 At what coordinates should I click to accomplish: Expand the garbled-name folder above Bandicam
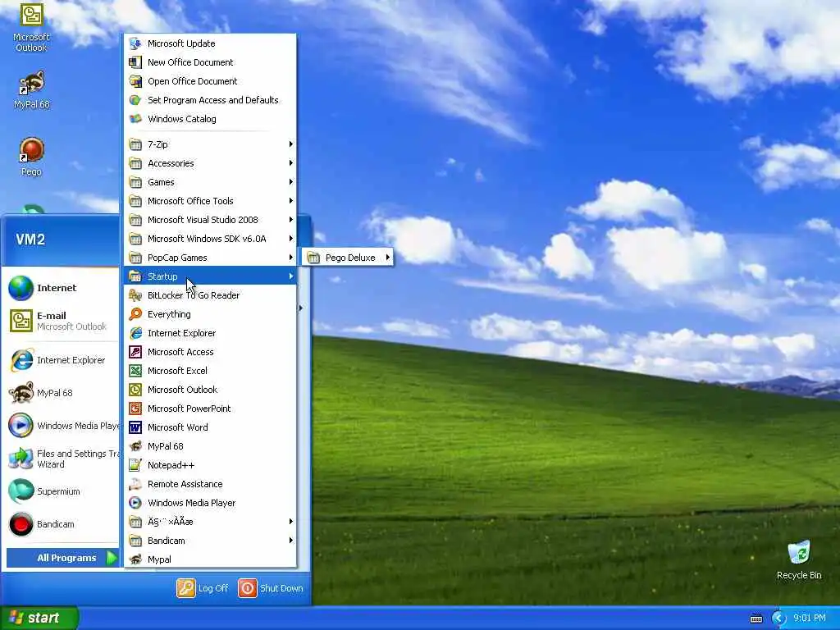(210, 522)
